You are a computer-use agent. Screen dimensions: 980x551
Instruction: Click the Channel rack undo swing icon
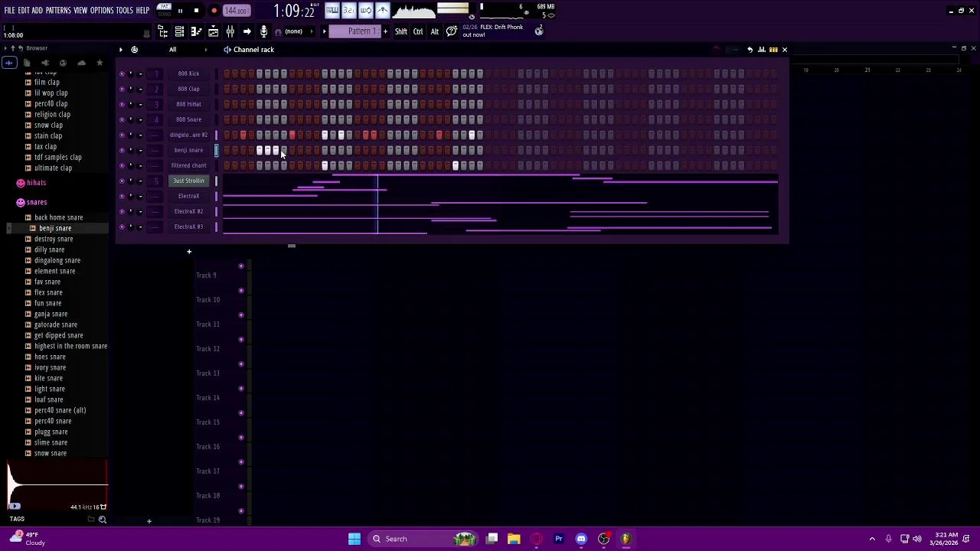click(750, 50)
